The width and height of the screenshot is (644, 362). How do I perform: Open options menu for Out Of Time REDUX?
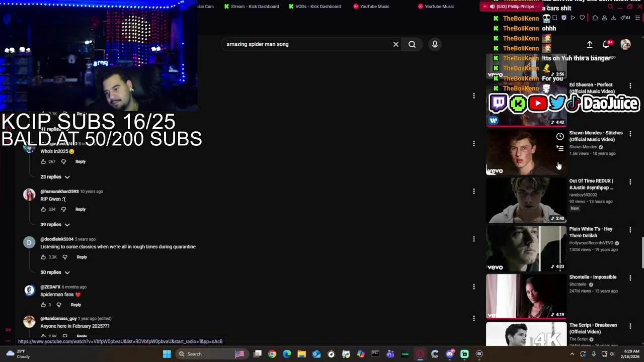pyautogui.click(x=630, y=182)
